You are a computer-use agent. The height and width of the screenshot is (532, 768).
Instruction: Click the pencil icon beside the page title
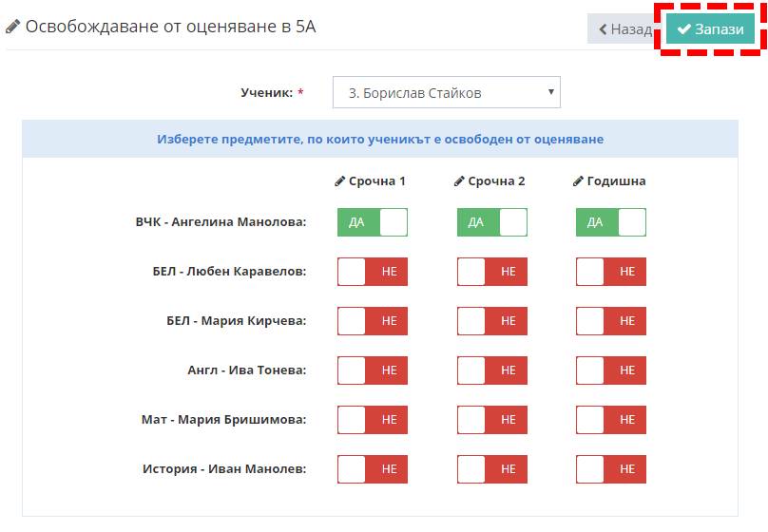[12, 27]
